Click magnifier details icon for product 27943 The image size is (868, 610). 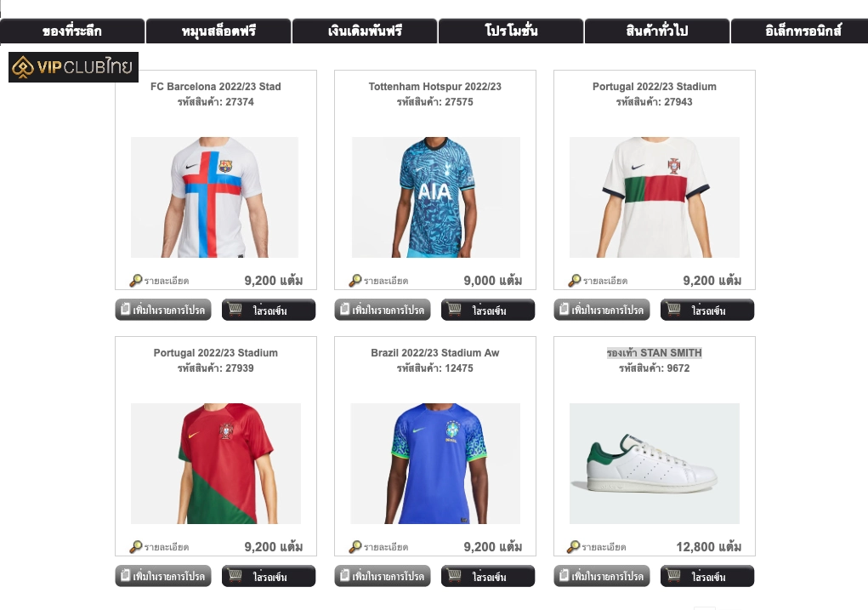(x=575, y=281)
